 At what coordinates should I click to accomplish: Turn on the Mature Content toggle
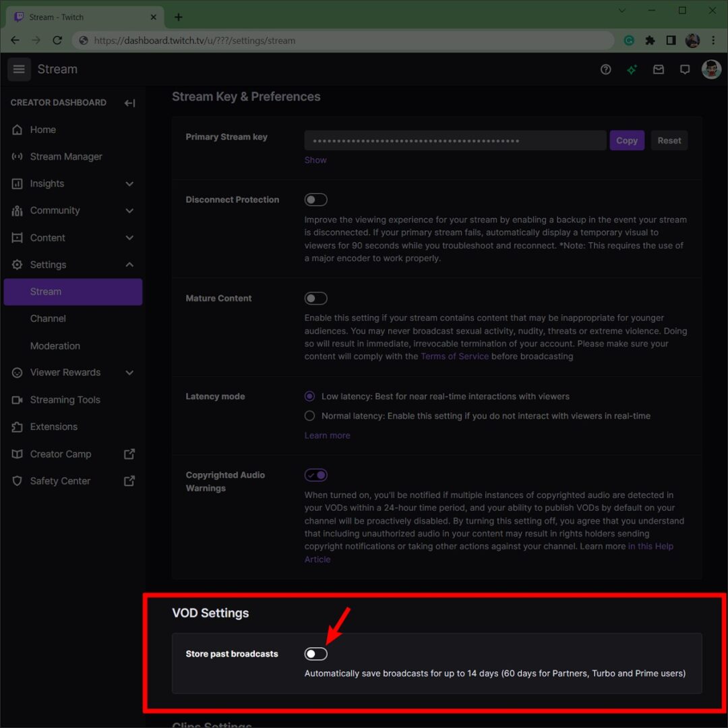pyautogui.click(x=315, y=298)
